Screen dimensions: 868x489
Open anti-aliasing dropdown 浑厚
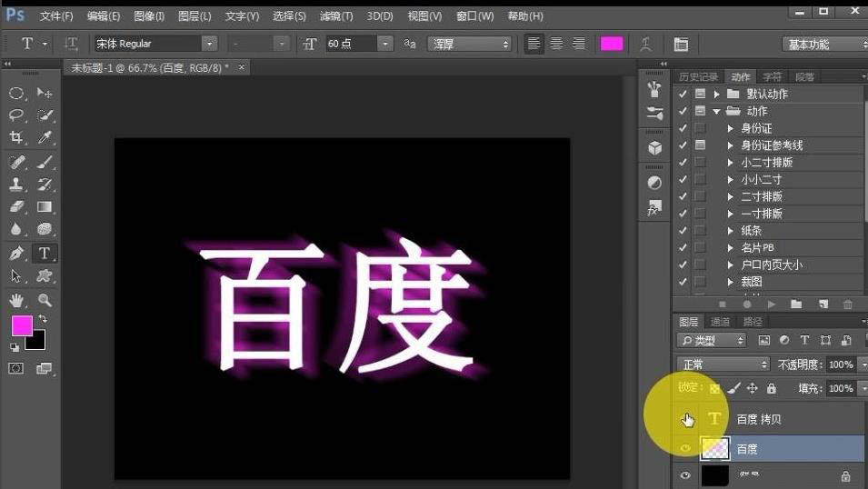click(x=469, y=44)
